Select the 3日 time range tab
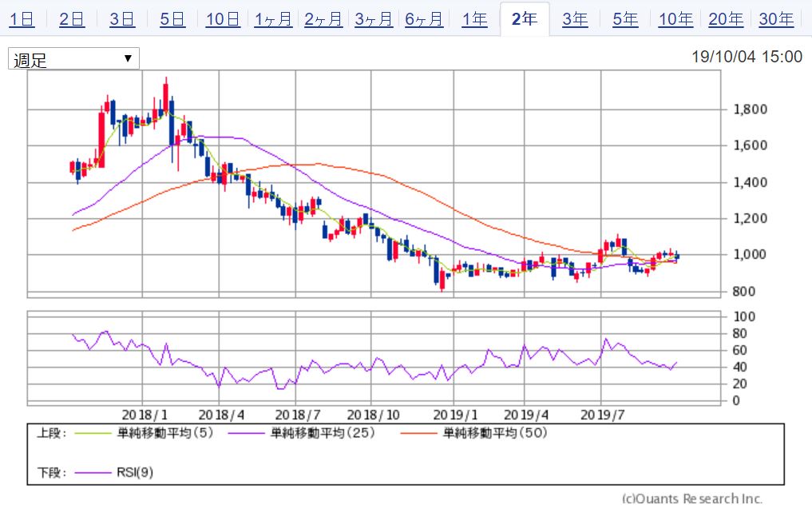812x517 pixels. point(122,19)
